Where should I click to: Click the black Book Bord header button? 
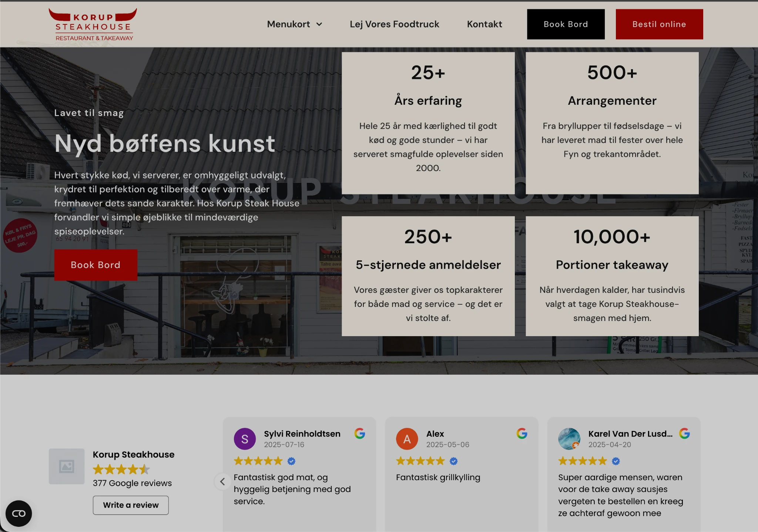pos(566,24)
